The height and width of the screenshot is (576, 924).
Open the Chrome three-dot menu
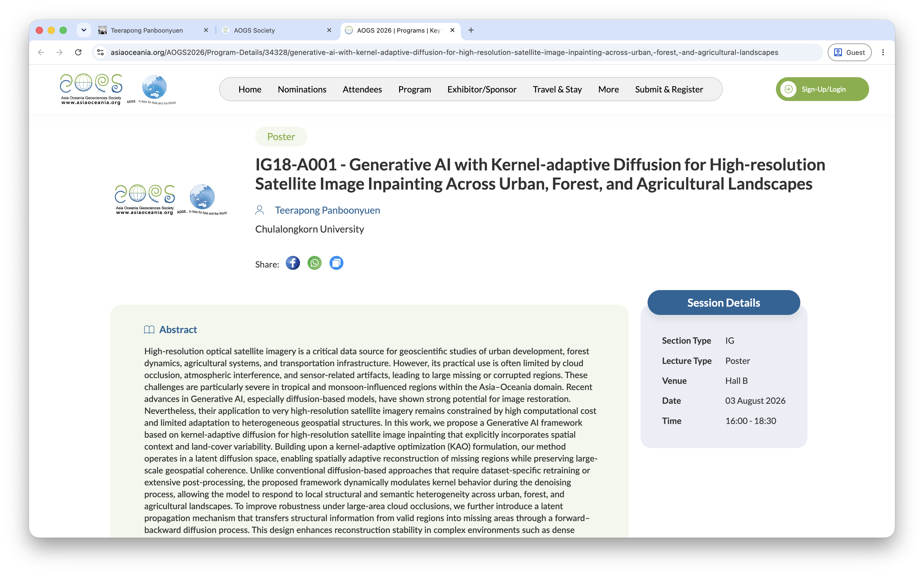click(883, 52)
